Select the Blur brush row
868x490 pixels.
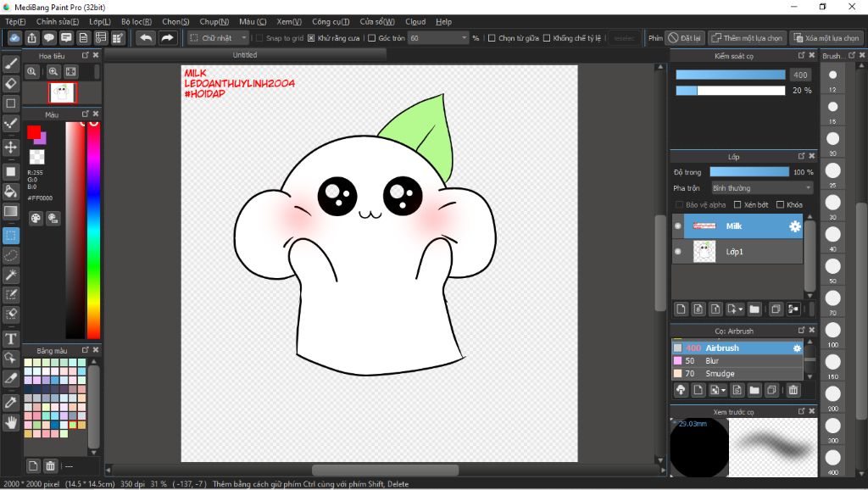point(737,361)
